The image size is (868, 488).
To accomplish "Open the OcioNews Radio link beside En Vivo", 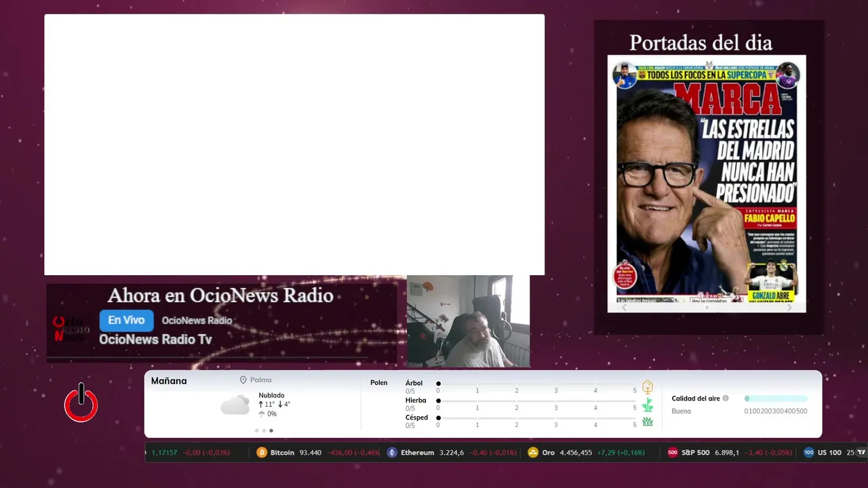I will pyautogui.click(x=197, y=321).
